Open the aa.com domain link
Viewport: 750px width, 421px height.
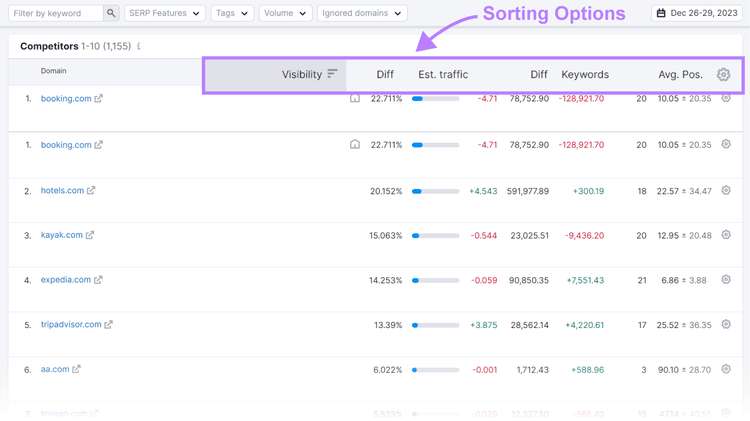coord(55,369)
